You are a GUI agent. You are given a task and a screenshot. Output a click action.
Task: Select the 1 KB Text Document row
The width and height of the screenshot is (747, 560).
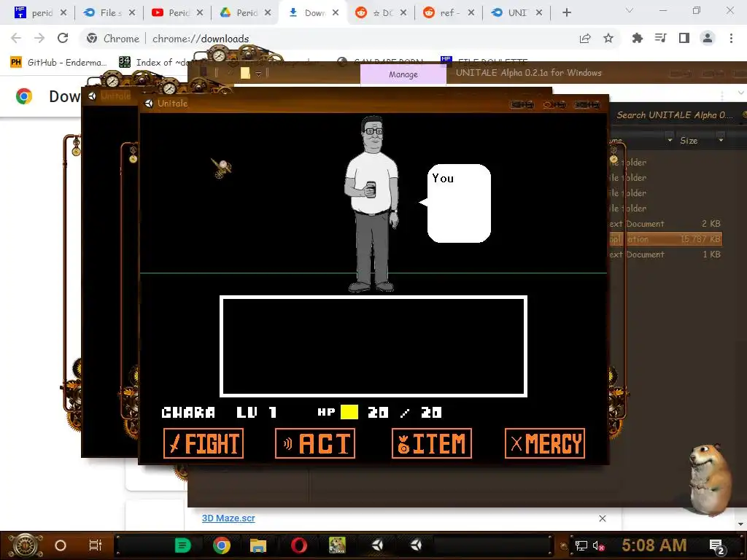click(665, 254)
